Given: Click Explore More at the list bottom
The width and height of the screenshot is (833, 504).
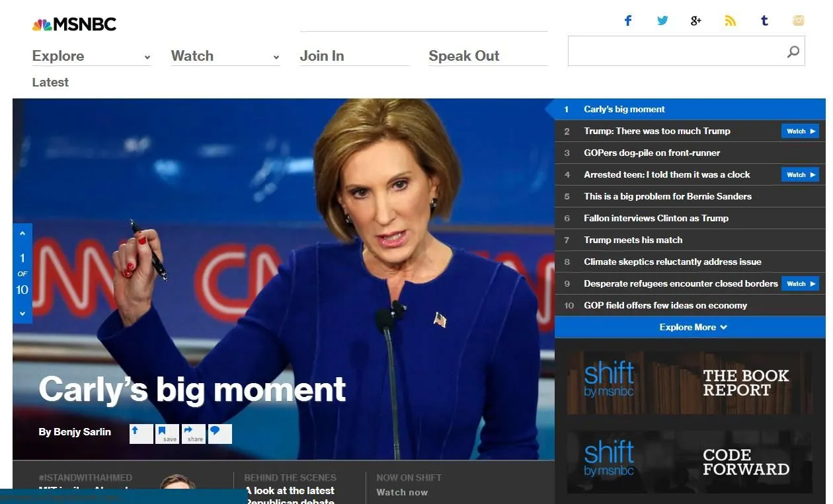Looking at the screenshot, I should pyautogui.click(x=690, y=327).
